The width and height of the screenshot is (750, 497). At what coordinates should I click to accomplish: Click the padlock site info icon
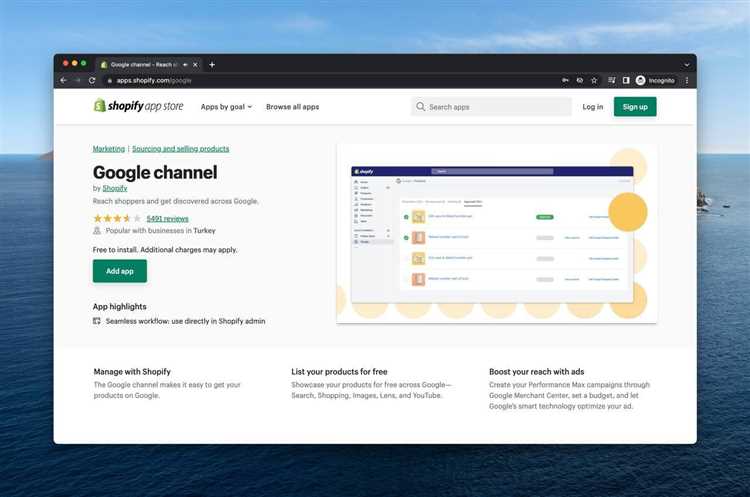110,80
